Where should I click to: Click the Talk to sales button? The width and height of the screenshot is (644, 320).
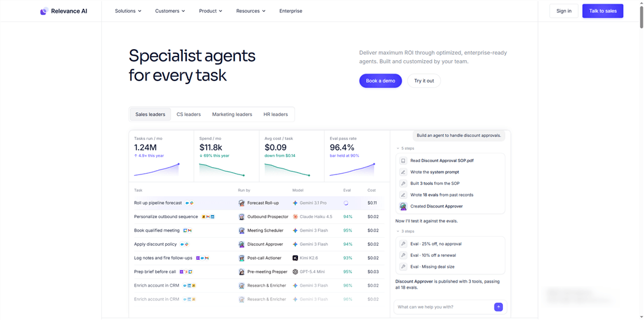[602, 11]
